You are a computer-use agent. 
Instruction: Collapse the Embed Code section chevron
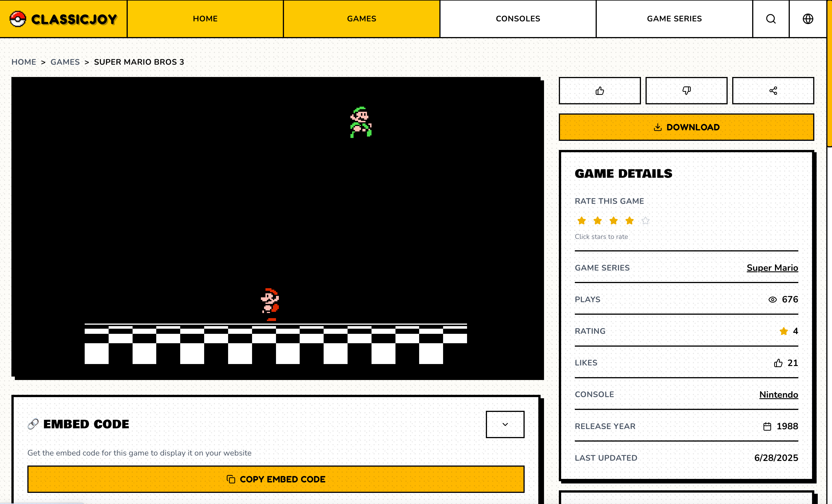tap(505, 424)
